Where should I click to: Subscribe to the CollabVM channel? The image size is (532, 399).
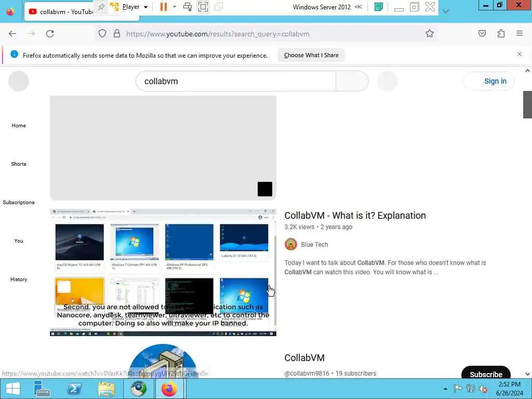486,373
